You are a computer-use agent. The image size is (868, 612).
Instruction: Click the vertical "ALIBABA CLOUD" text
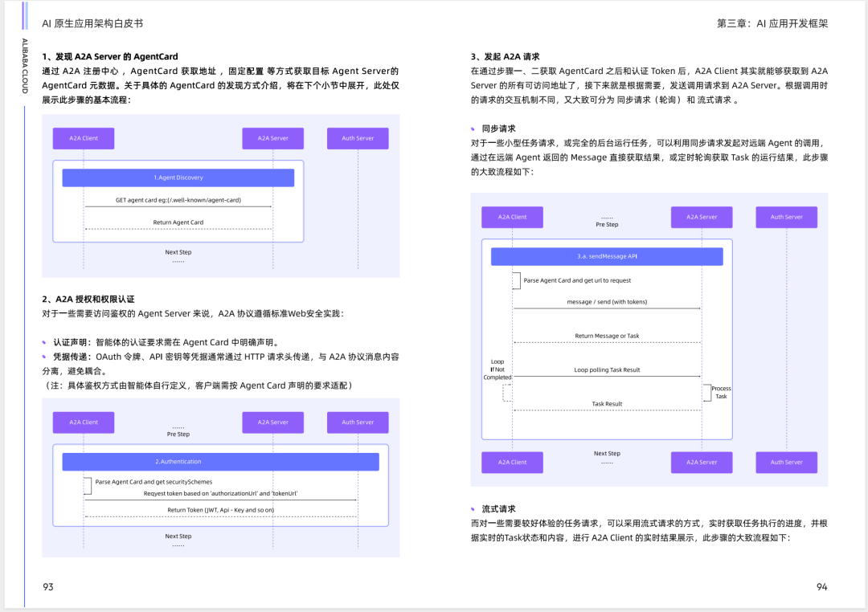[24, 66]
